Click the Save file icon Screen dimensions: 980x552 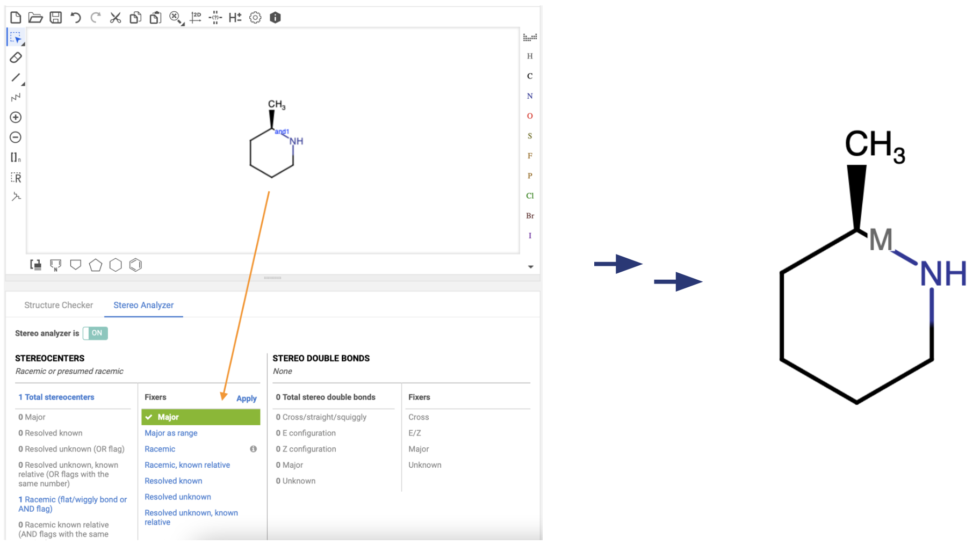(55, 18)
